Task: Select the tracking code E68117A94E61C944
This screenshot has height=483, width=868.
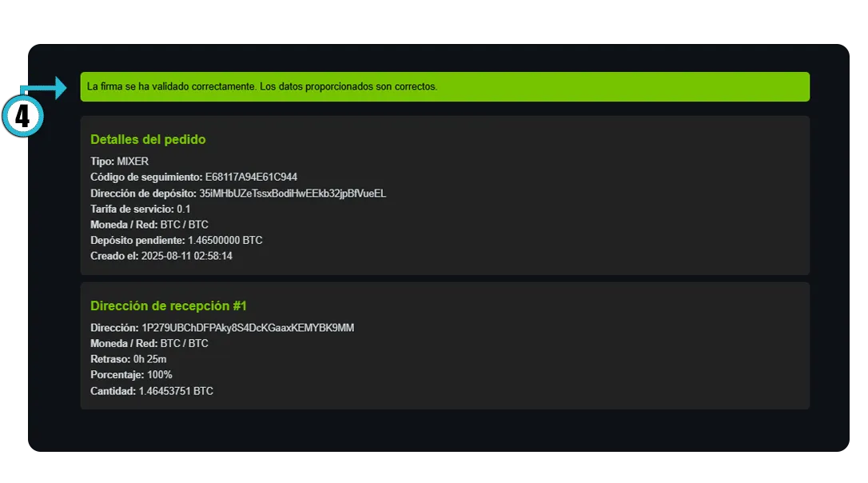Action: [251, 178]
